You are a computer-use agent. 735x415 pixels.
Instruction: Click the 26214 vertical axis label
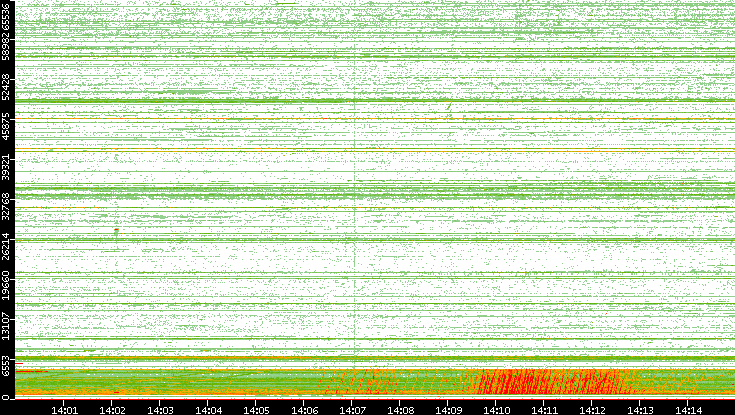[7, 245]
